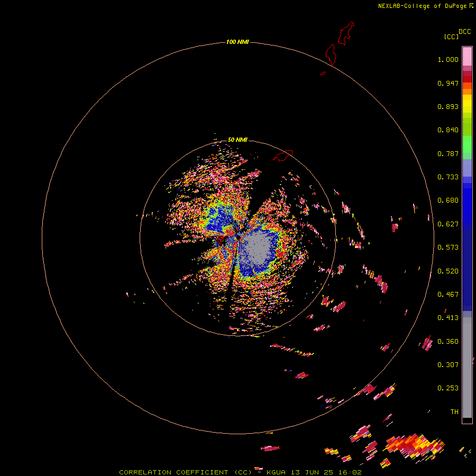The width and height of the screenshot is (476, 476).
Task: Pick the light pink band atop the color bar
Action: point(467,56)
